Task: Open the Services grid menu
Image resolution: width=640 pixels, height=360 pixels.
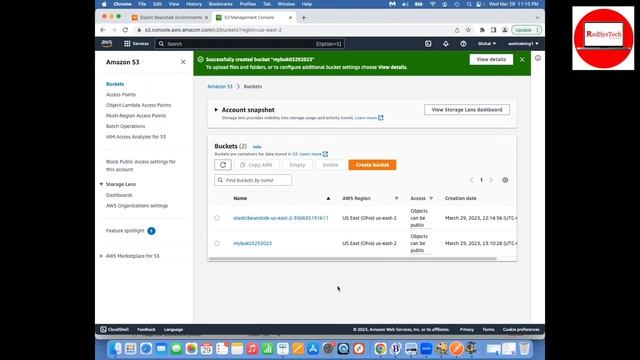Action: pyautogui.click(x=136, y=44)
